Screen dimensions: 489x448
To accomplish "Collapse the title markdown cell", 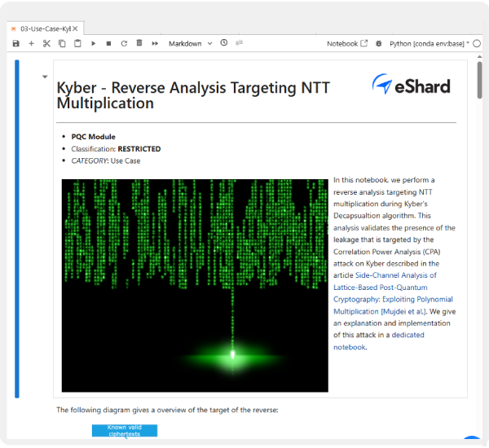I will [45, 77].
